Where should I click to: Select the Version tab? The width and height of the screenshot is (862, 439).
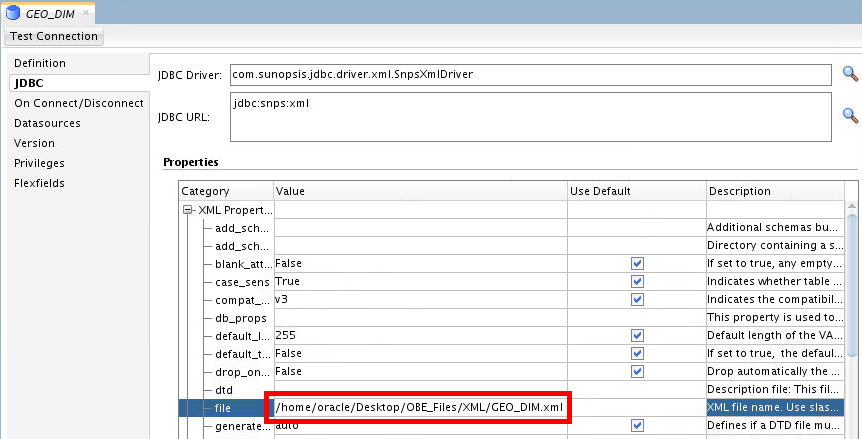point(35,143)
